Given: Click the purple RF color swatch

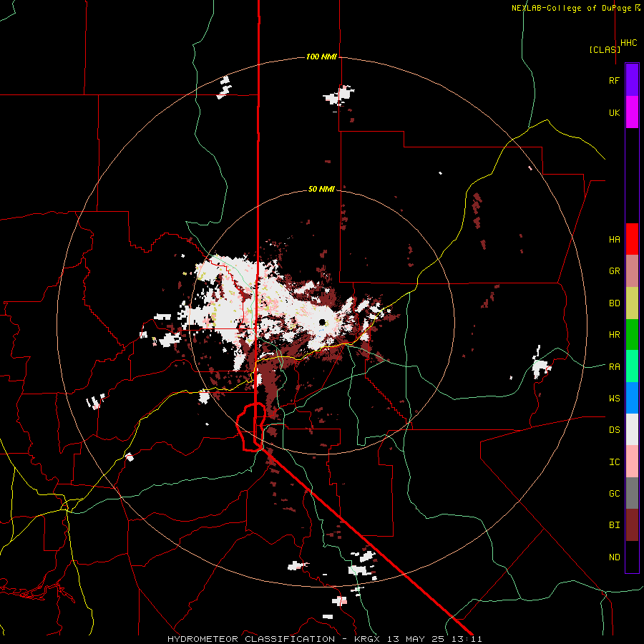Looking at the screenshot, I should tap(632, 79).
